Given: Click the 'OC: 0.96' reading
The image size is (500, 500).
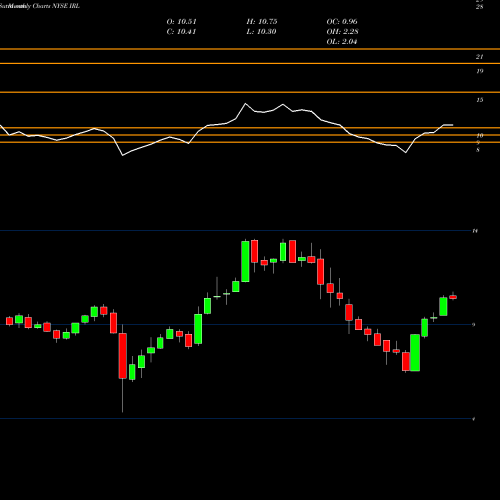Looking at the screenshot, I should (342, 22).
